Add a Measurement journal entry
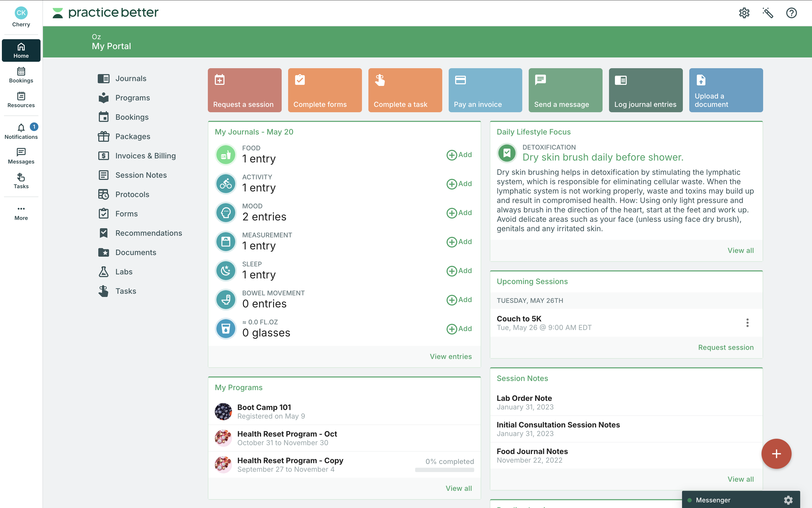The height and width of the screenshot is (508, 812). pos(459,242)
